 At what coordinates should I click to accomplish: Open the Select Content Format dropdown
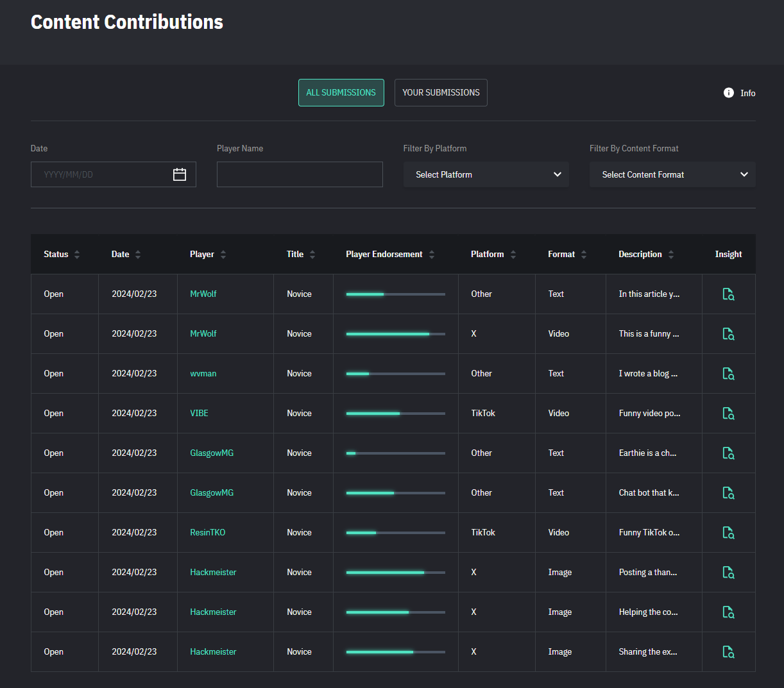(672, 174)
